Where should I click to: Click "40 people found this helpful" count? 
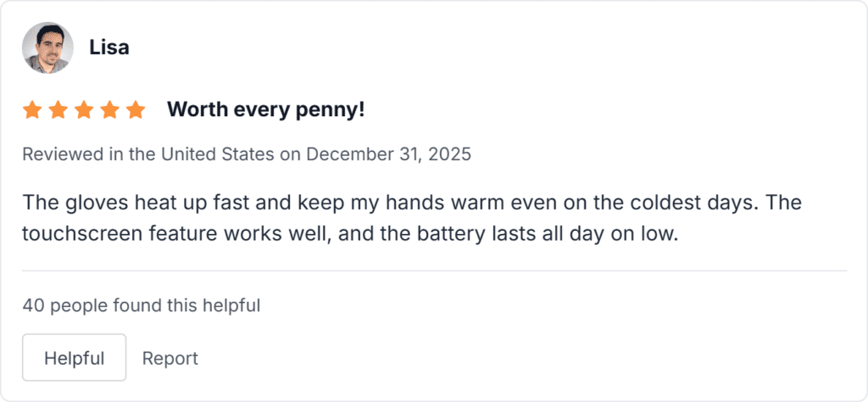141,305
